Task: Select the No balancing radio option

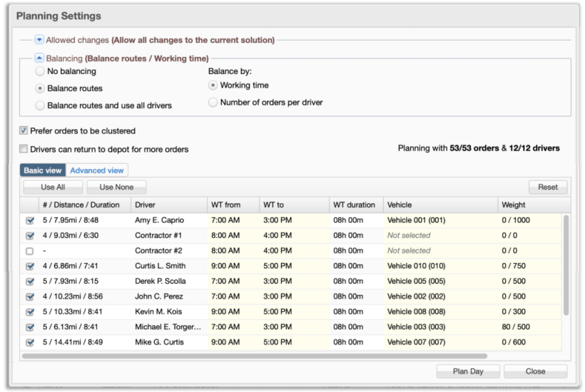Action: point(41,71)
